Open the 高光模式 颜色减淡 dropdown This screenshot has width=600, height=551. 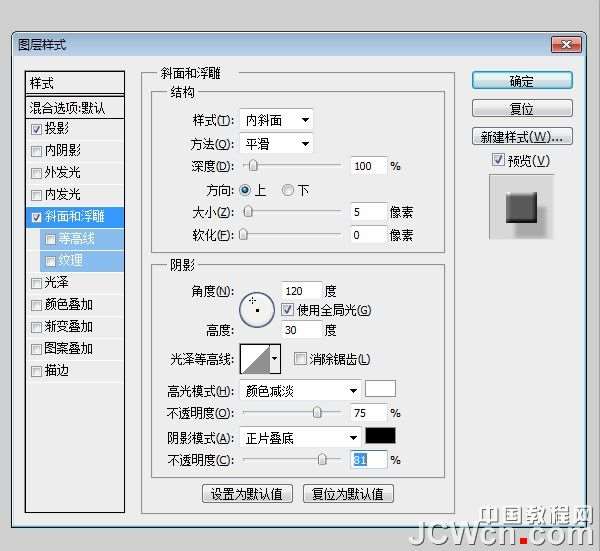300,391
